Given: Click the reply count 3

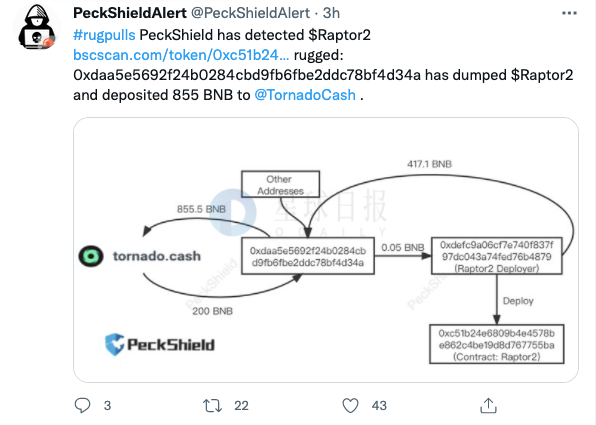Looking at the screenshot, I should click(107, 406).
